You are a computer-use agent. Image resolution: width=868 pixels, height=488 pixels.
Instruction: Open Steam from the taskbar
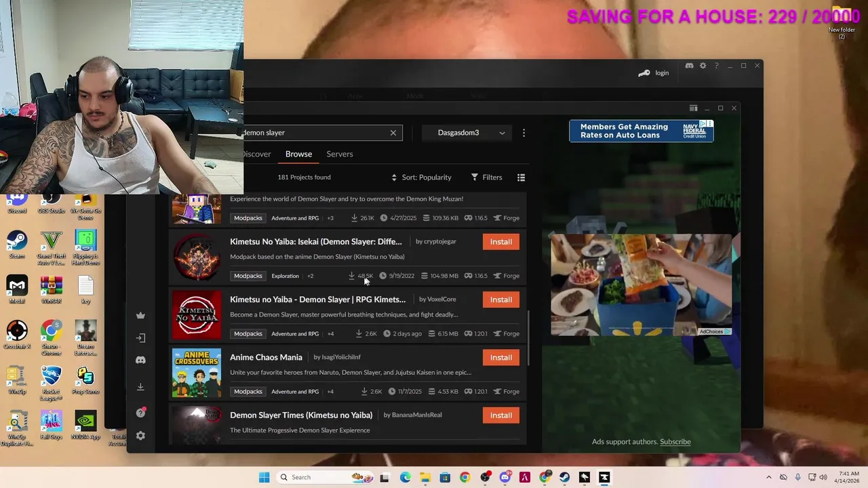565,477
